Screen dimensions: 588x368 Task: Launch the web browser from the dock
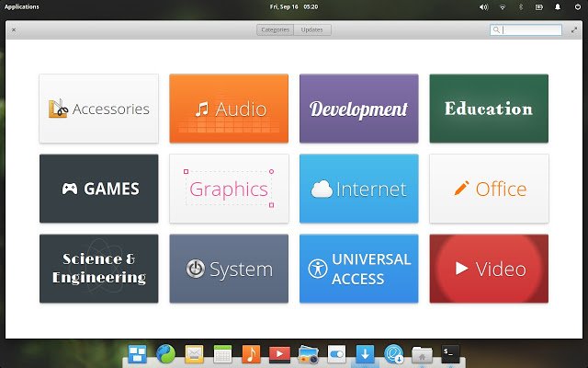(x=165, y=353)
